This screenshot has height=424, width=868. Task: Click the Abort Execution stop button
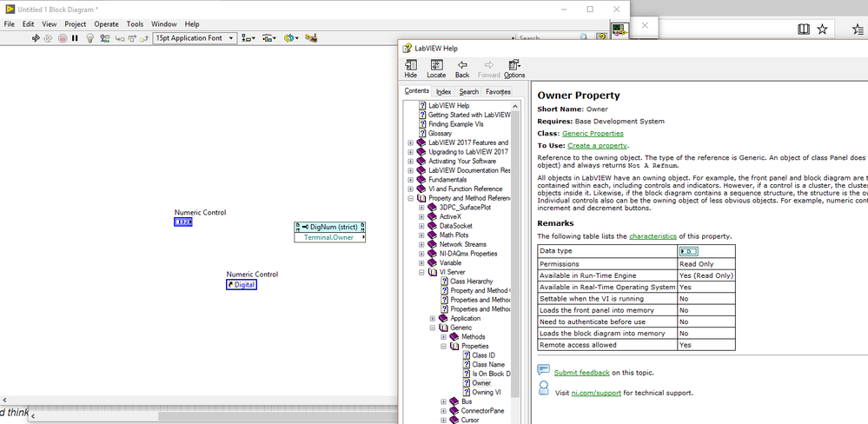click(x=63, y=38)
